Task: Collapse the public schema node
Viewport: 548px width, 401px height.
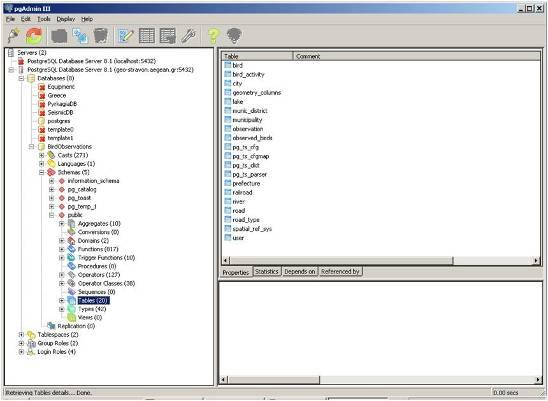Action: 52,215
